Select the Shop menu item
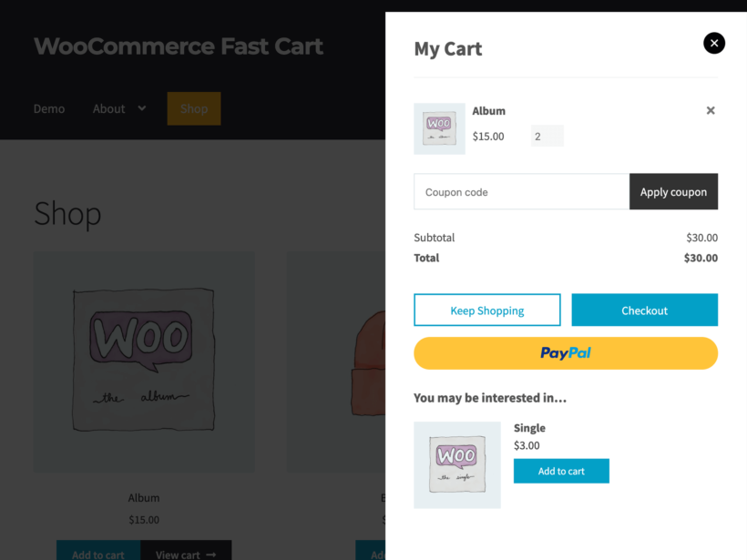Image resolution: width=747 pixels, height=560 pixels. click(x=194, y=108)
